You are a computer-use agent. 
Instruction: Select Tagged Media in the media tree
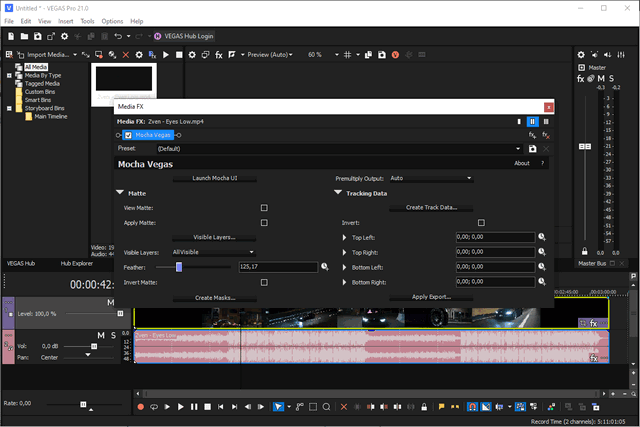click(x=43, y=84)
